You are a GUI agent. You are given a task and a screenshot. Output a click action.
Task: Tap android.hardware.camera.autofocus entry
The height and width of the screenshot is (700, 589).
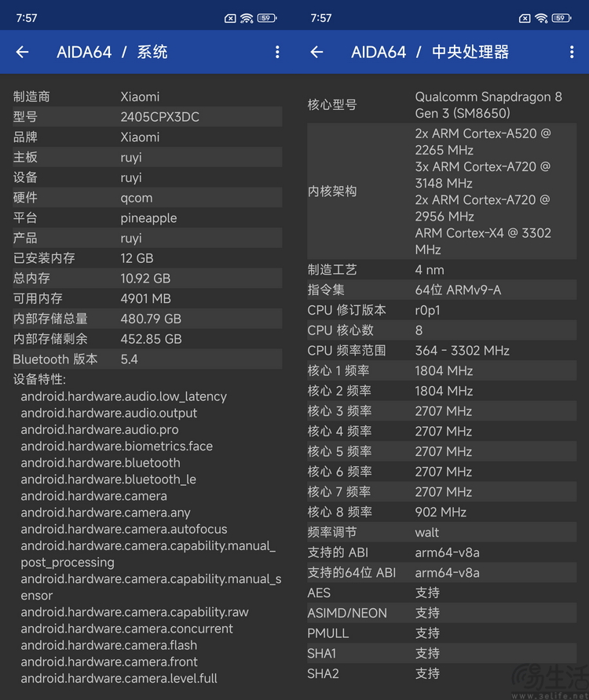(x=124, y=529)
